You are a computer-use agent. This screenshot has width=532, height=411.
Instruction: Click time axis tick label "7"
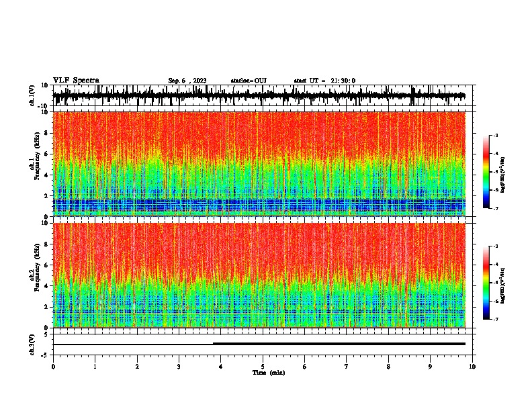(x=347, y=367)
